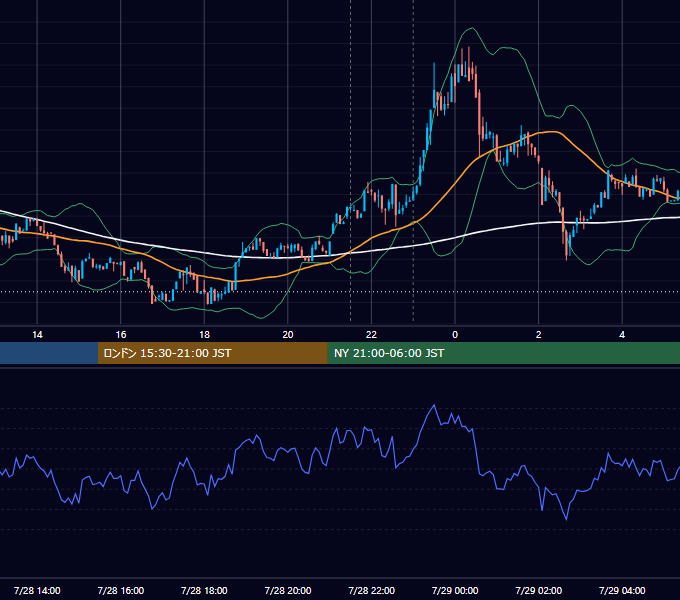The height and width of the screenshot is (600, 680).
Task: Click the 7/28 18:00 date label
Action: pyautogui.click(x=204, y=590)
